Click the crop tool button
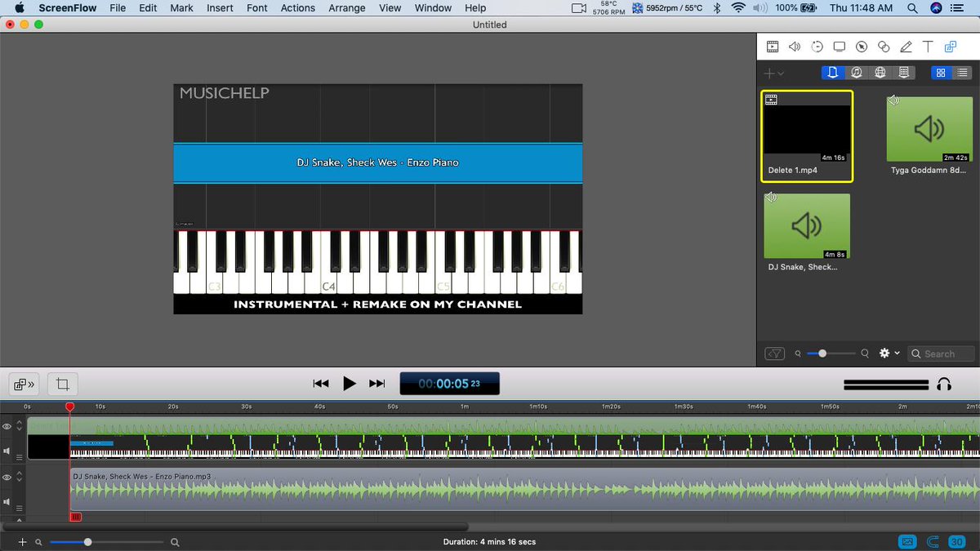The image size is (980, 551). click(62, 384)
